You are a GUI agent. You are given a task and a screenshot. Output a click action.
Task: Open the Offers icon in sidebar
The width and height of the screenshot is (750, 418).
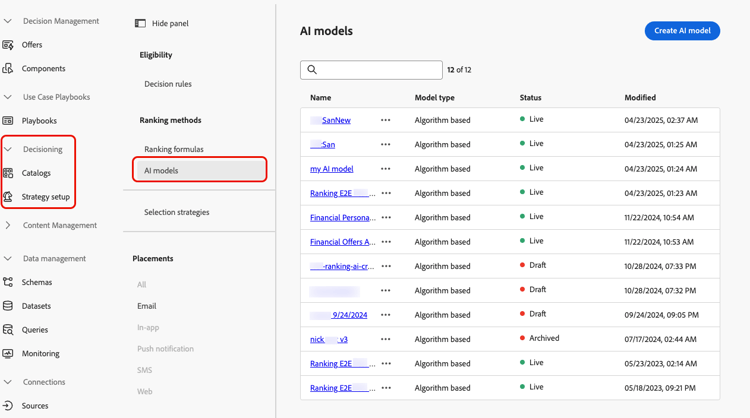coord(8,45)
